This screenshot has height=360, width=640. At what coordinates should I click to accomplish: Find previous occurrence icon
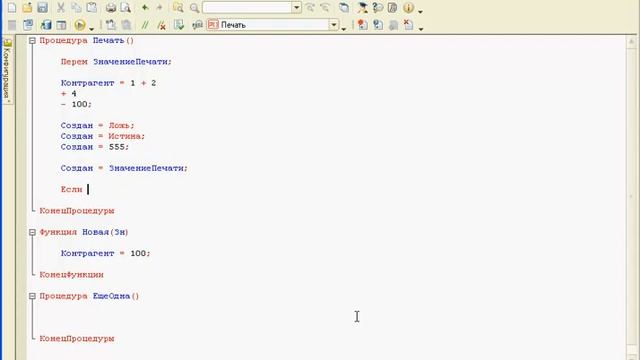point(325,8)
